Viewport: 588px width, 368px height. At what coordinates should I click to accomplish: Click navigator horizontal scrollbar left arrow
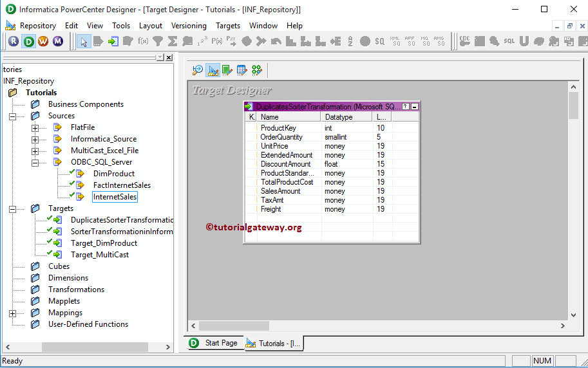point(8,347)
